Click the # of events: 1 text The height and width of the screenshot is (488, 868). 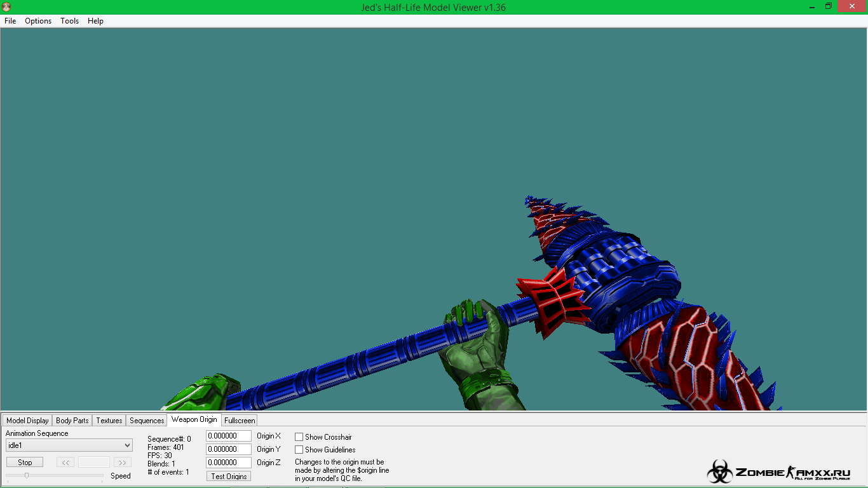click(168, 472)
